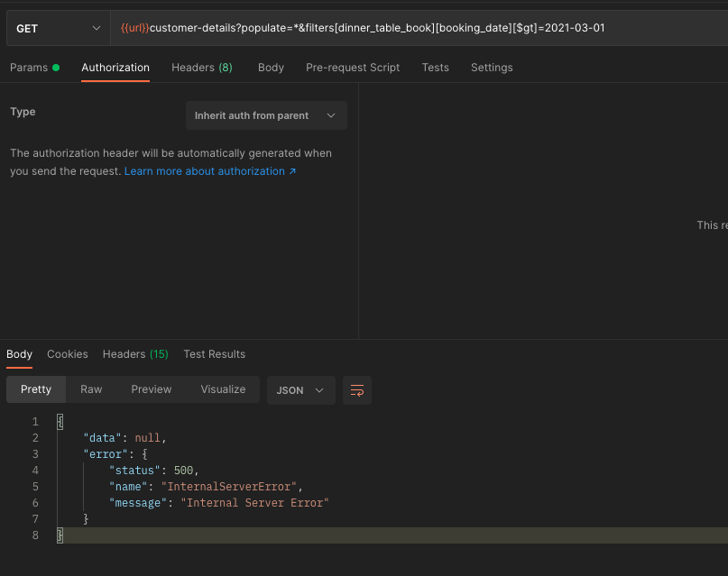This screenshot has height=576, width=728.
Task: Switch to Raw response view
Action: (x=91, y=389)
